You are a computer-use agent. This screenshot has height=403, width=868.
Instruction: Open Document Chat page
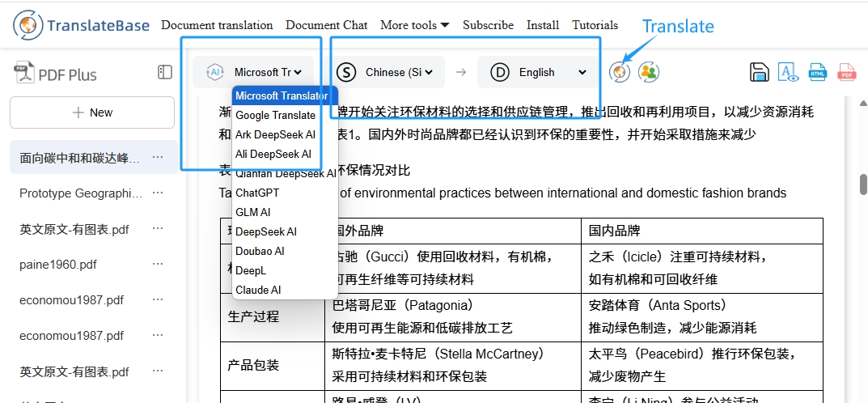327,25
